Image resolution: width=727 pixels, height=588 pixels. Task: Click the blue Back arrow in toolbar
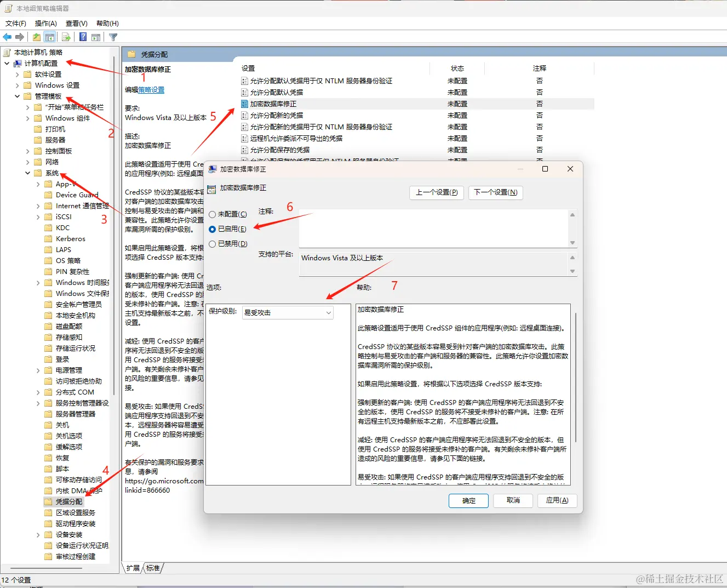tap(7, 37)
